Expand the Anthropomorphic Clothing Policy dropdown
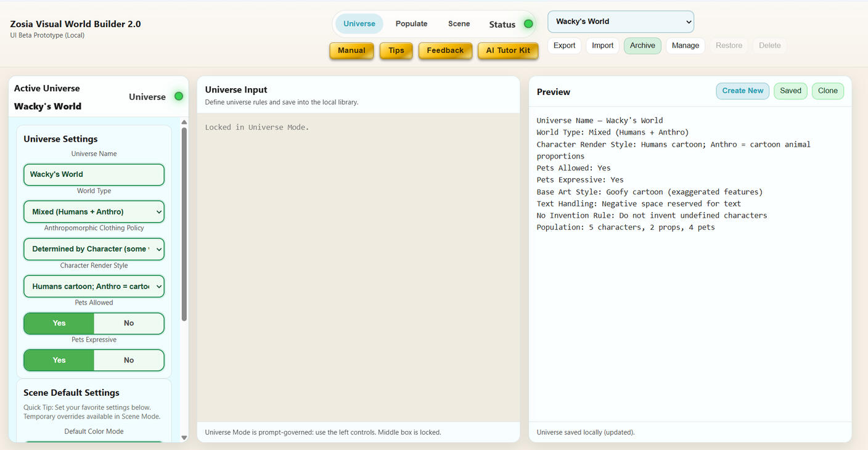Viewport: 868px width, 450px height. click(94, 249)
